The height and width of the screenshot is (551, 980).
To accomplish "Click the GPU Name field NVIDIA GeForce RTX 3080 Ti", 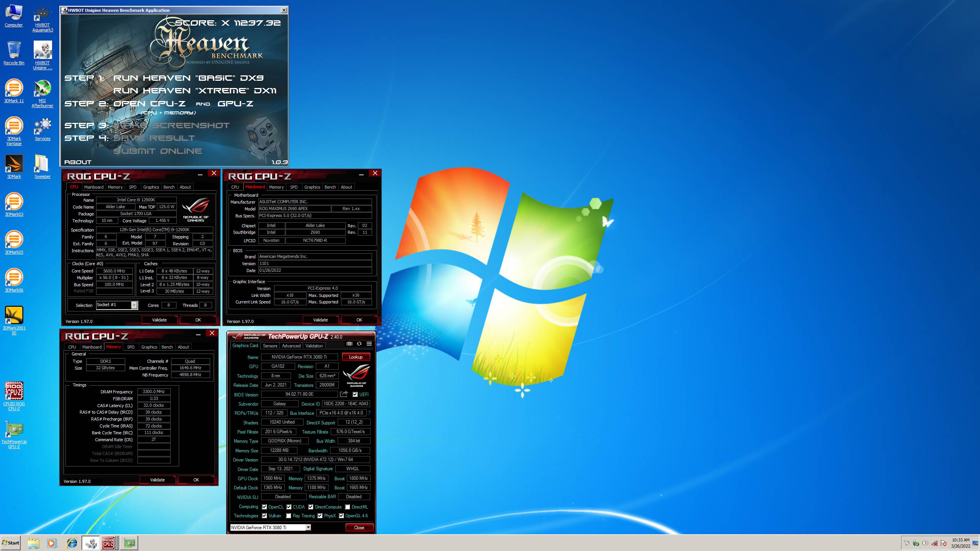I will pyautogui.click(x=299, y=357).
